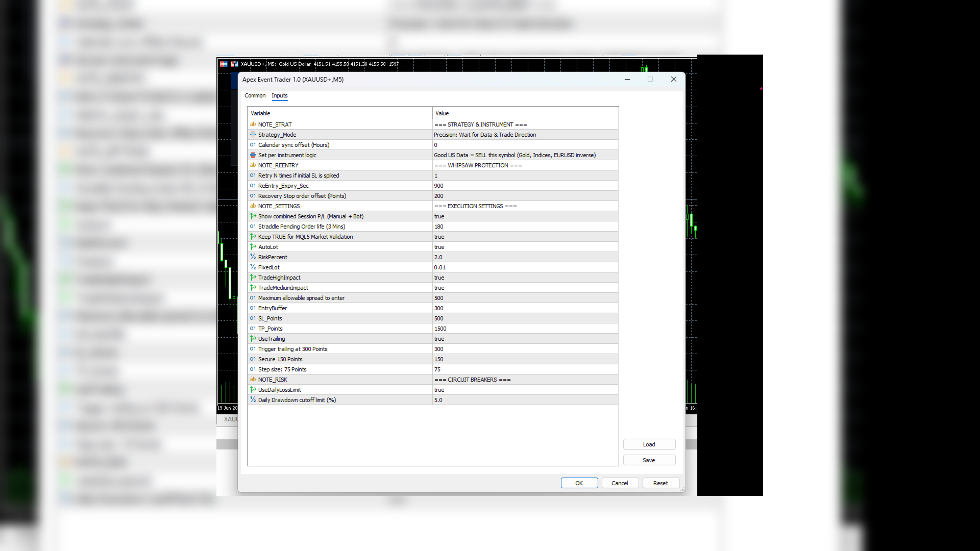Click the AutoLot boolean type icon
The height and width of the screenshot is (551, 980).
(253, 247)
